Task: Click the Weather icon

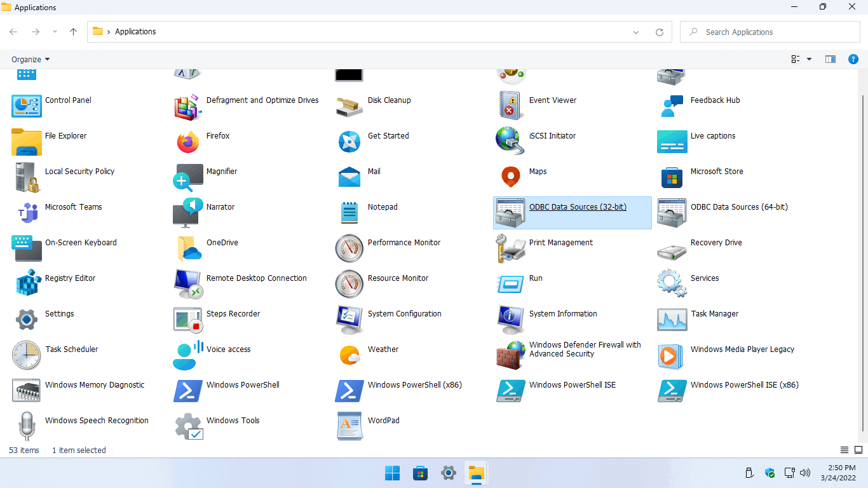Action: (349, 355)
